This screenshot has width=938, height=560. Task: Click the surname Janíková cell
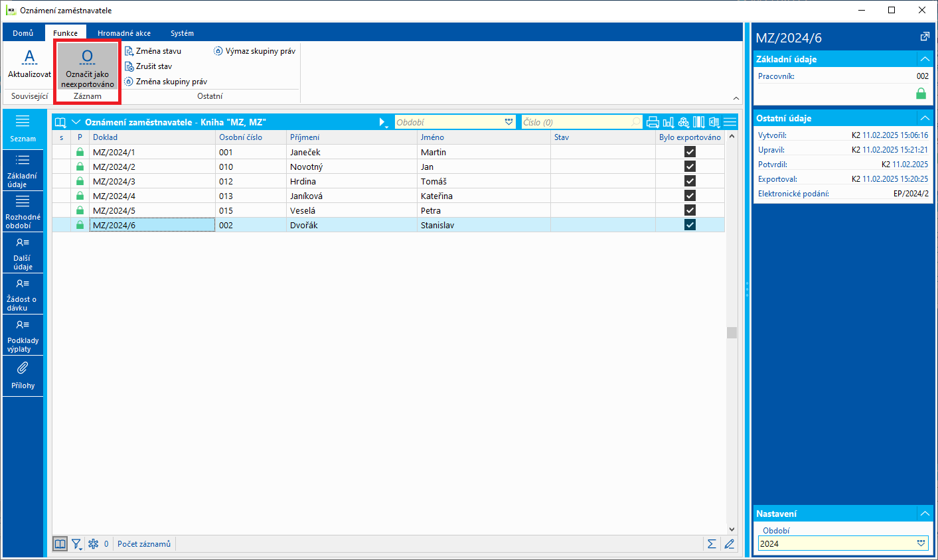tap(352, 196)
